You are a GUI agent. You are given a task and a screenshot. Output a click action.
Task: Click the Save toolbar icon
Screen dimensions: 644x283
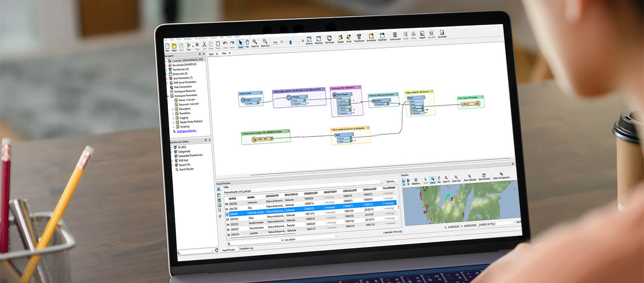(181, 46)
